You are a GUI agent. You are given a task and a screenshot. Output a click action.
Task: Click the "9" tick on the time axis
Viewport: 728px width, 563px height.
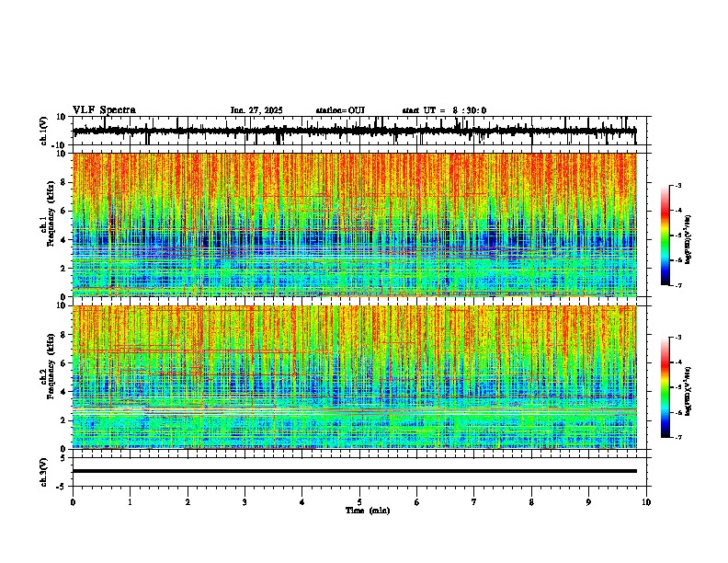coord(588,502)
